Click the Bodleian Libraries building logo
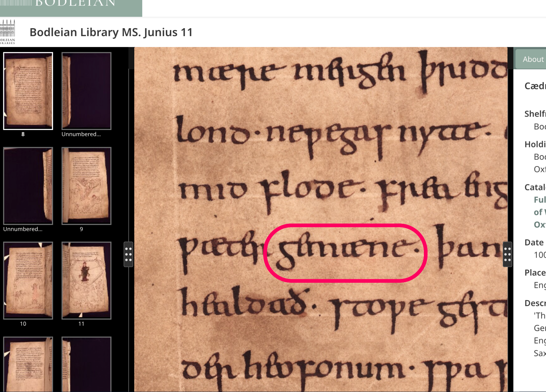The width and height of the screenshot is (546, 392). click(x=8, y=32)
